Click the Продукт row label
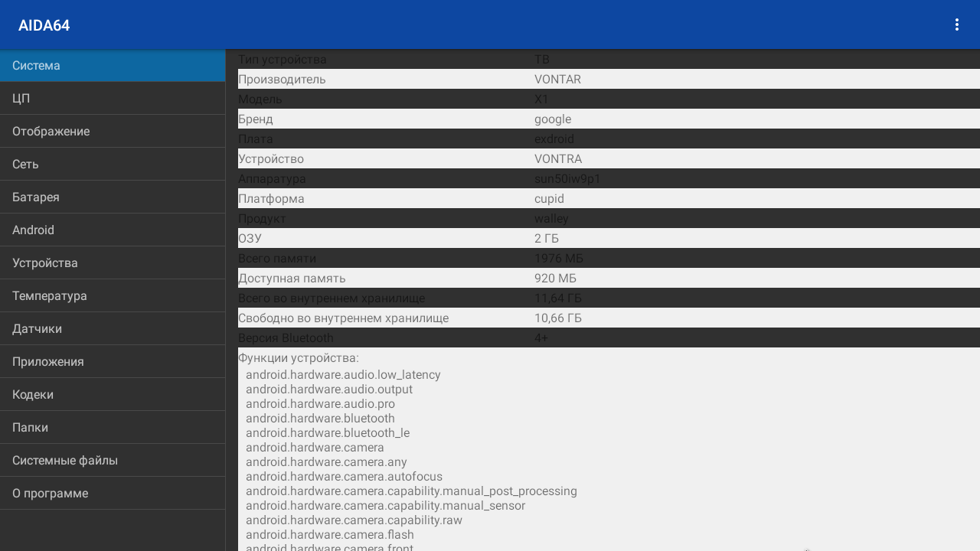 [x=262, y=219]
